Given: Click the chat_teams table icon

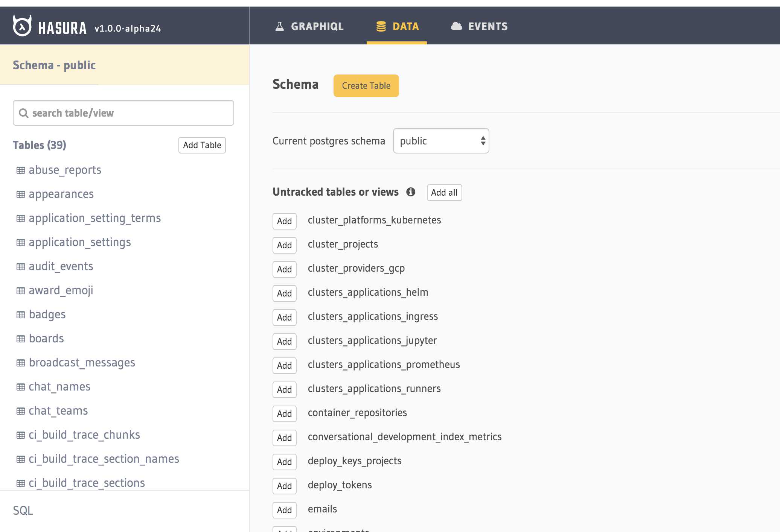Looking at the screenshot, I should coord(21,411).
